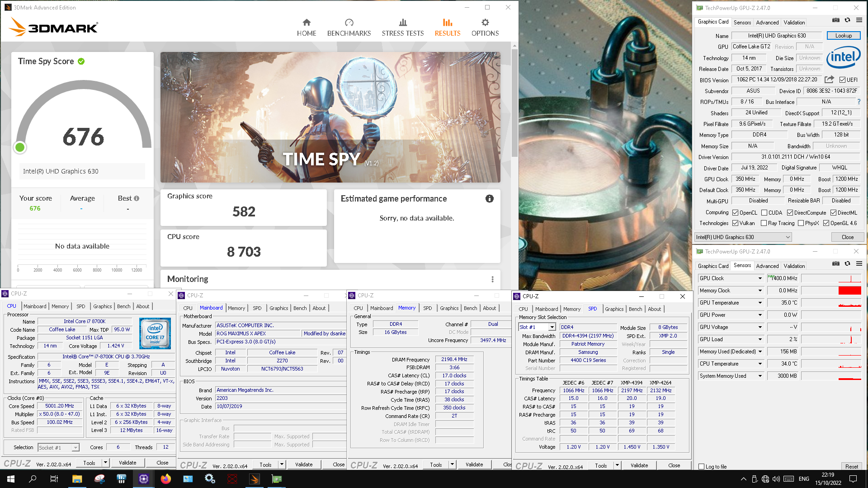Click the GPU Name field in GPU-Z

pyautogui.click(x=777, y=36)
